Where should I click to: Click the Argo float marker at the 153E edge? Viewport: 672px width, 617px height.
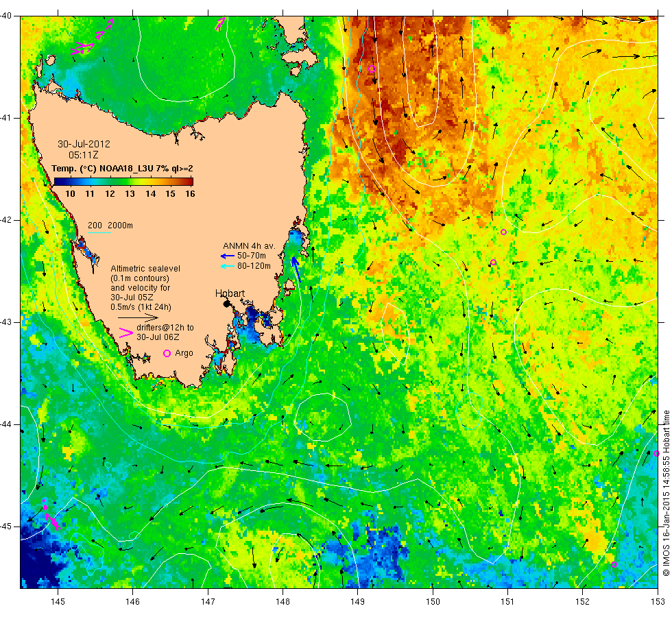(x=656, y=453)
